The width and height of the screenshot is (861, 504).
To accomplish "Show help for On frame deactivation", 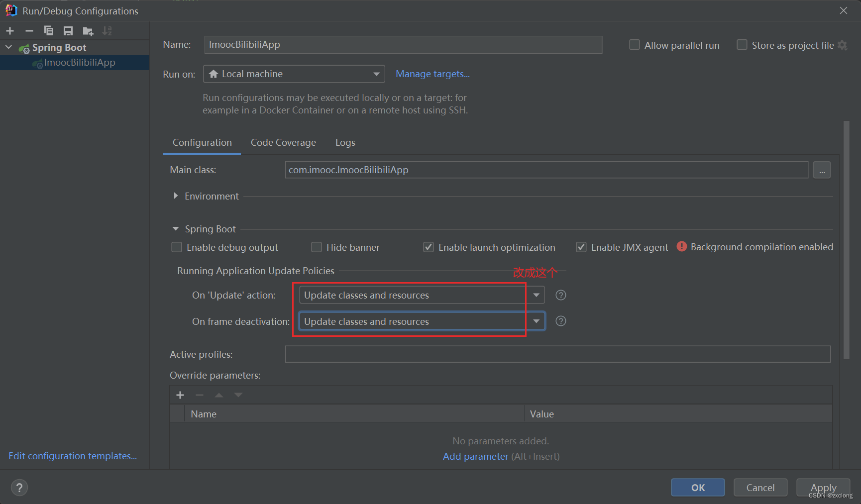I will [x=561, y=321].
